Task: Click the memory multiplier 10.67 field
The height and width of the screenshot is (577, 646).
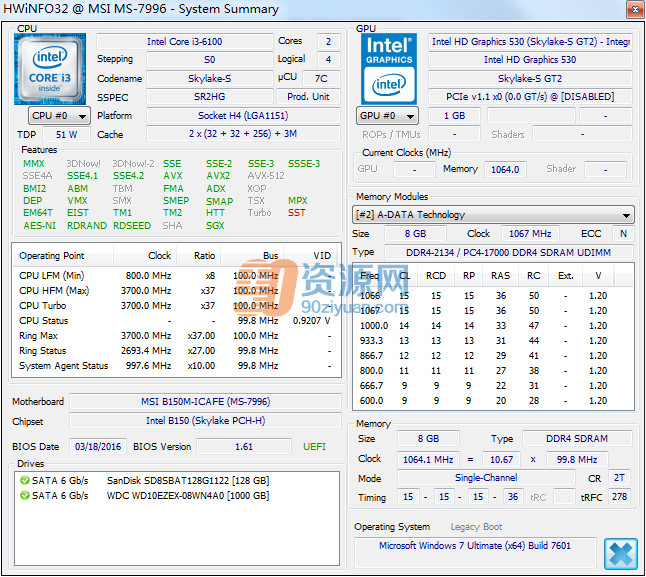Action: click(501, 460)
